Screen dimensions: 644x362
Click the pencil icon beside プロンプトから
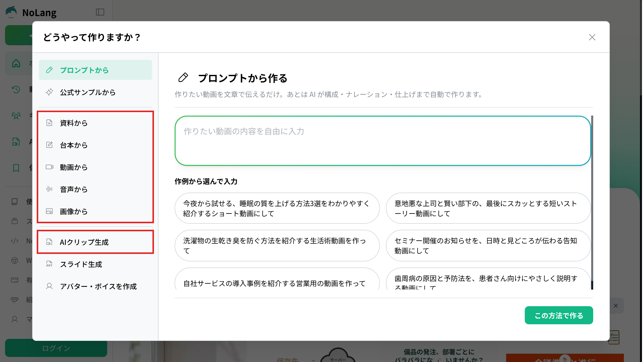click(x=49, y=70)
